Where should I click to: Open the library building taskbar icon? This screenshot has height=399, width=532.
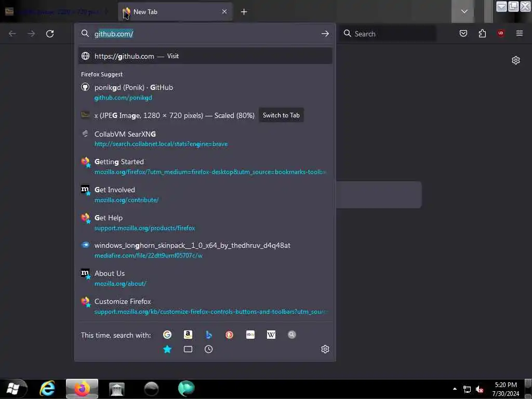point(117,389)
